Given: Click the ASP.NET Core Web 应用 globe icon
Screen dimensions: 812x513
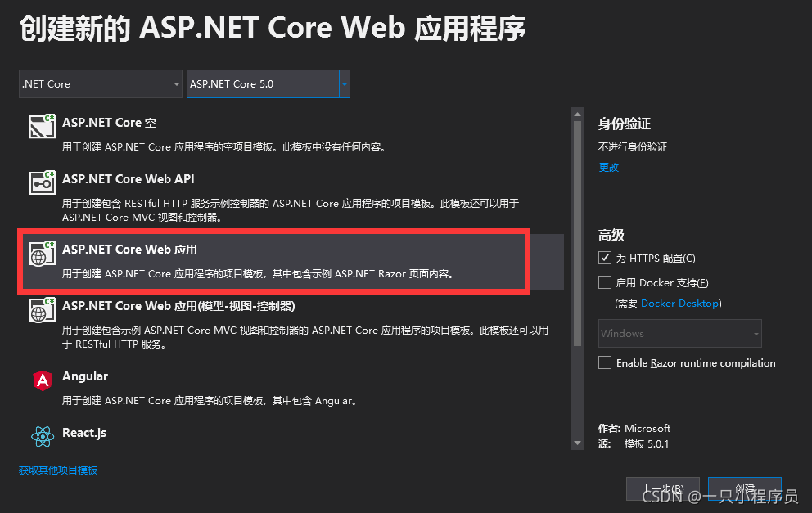Looking at the screenshot, I should pos(42,254).
